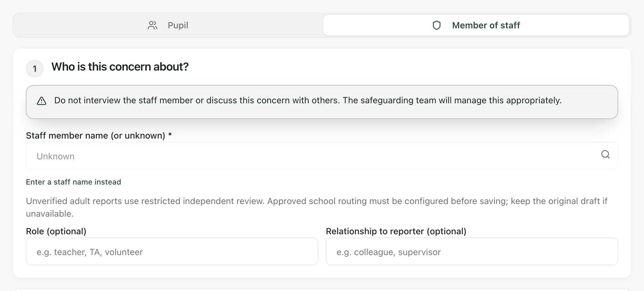This screenshot has height=291, width=644.
Task: Click the Relationship to reporter (optional) label
Action: [396, 231]
